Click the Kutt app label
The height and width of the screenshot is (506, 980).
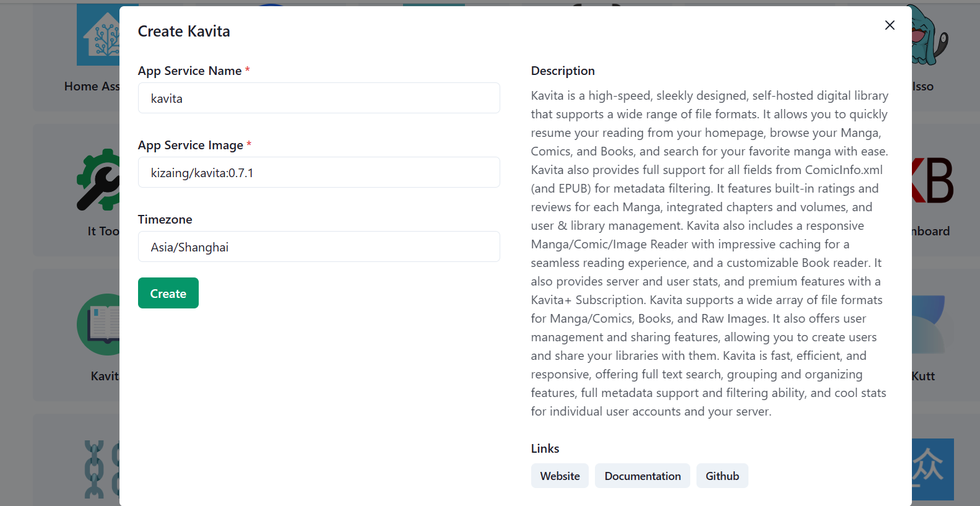923,376
